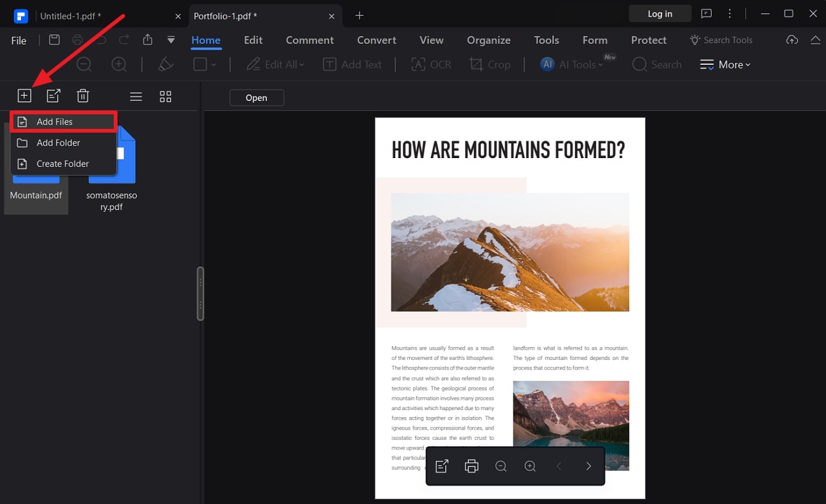Switch to the Form ribbon tab
This screenshot has height=504, width=826.
point(595,40)
